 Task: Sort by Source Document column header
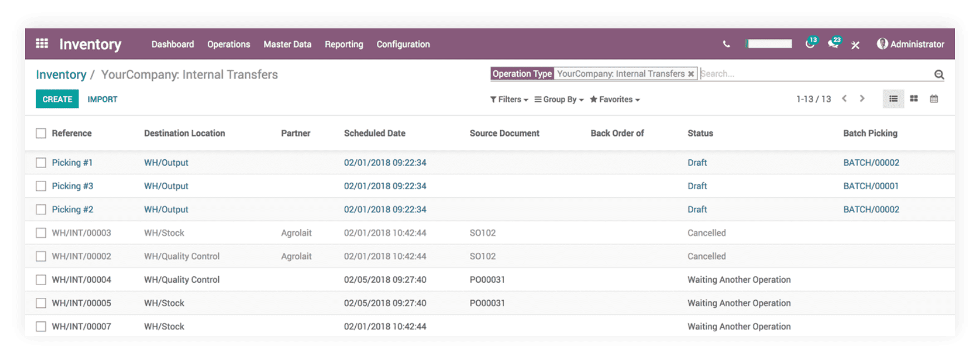[504, 133]
